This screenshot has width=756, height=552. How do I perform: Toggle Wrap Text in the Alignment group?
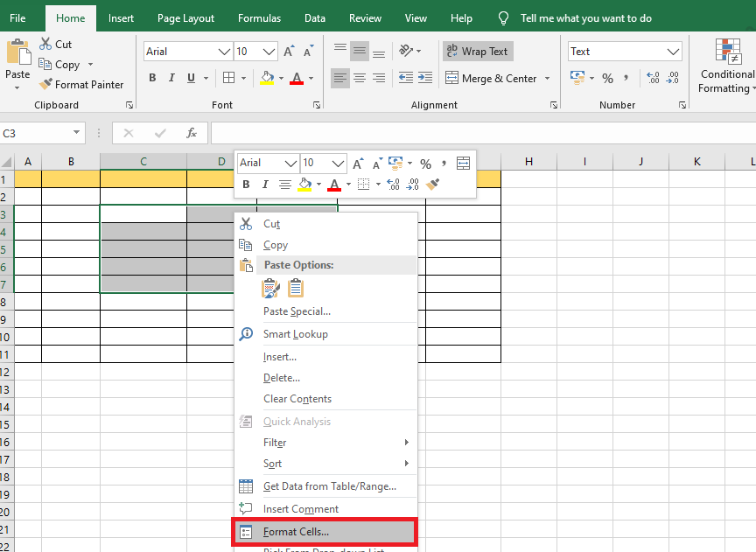[477, 52]
